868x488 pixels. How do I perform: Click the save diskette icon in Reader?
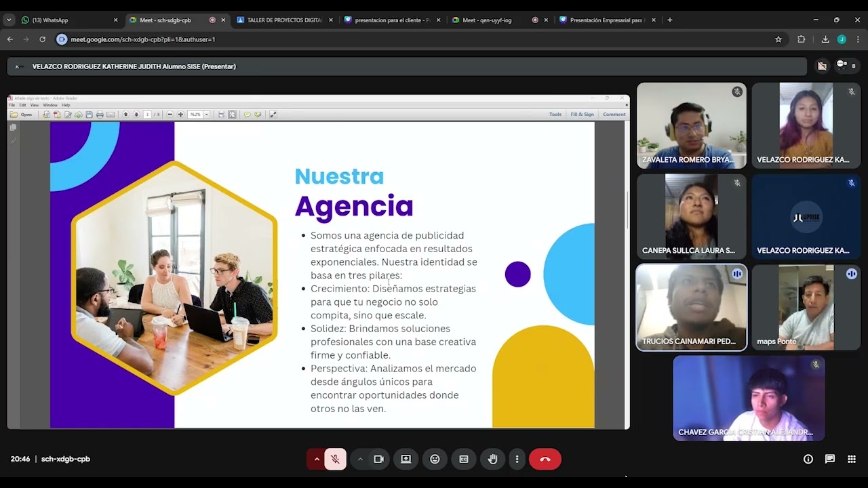tap(89, 115)
